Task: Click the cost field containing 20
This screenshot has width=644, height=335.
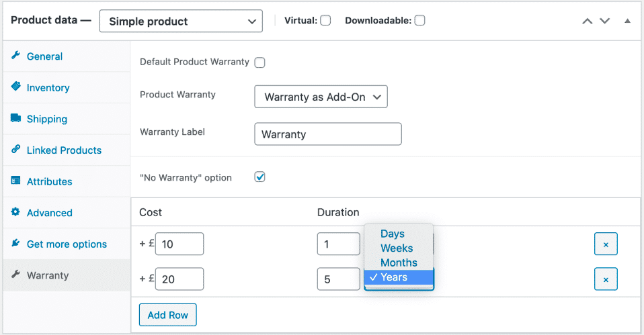Action: (179, 279)
